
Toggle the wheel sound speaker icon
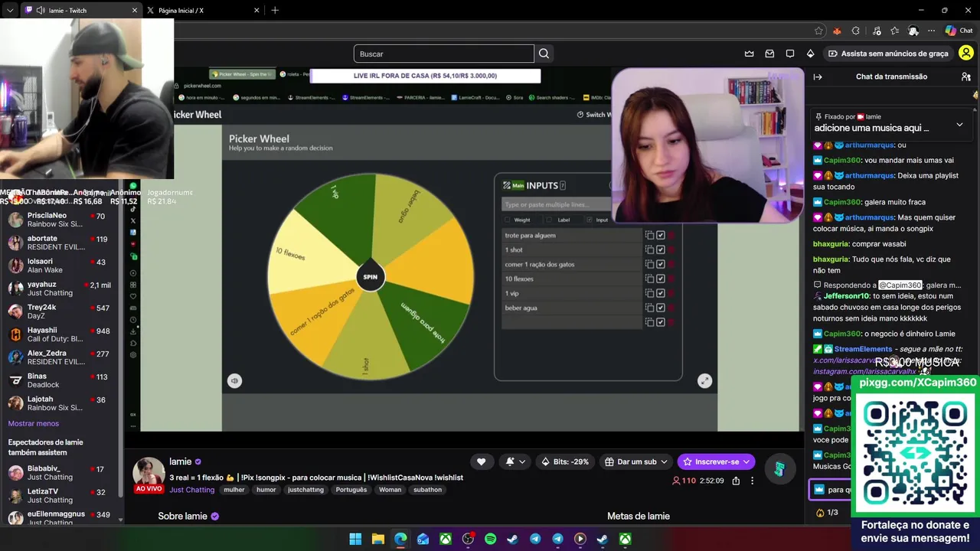(234, 380)
